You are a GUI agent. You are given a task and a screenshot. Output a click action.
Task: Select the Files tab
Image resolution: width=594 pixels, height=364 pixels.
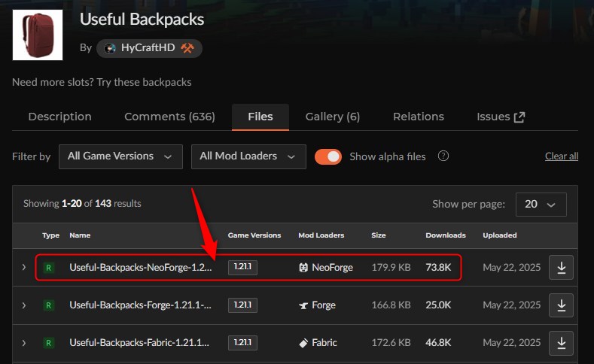[x=260, y=117]
